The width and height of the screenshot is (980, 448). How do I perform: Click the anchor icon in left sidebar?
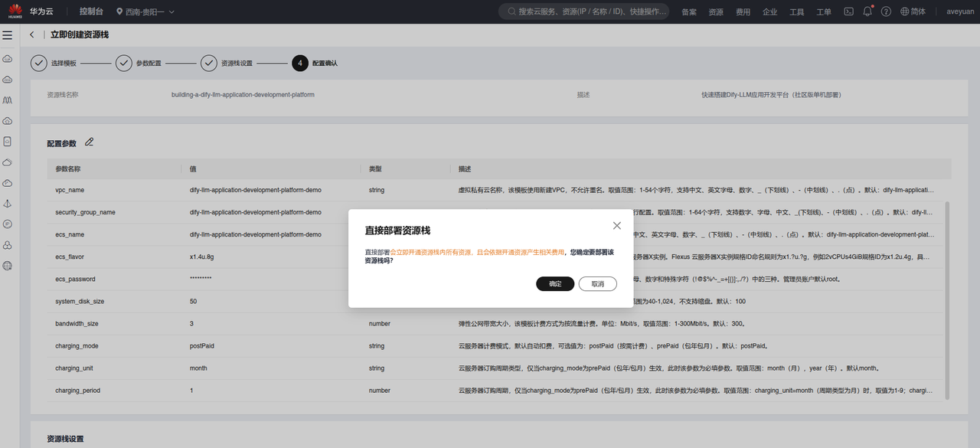point(8,204)
